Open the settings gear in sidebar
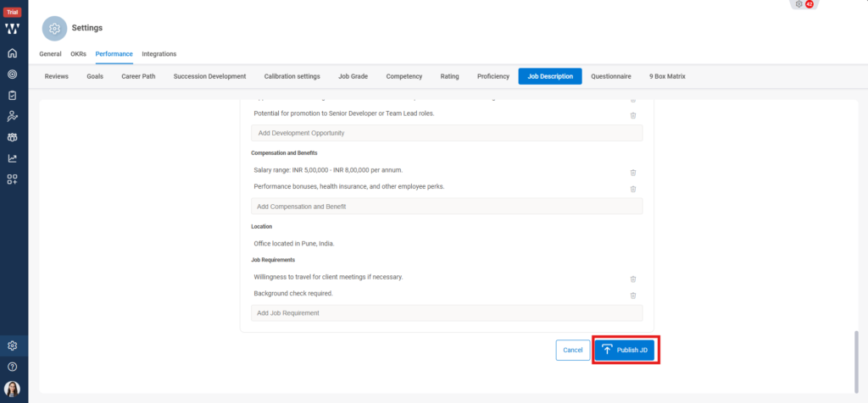 [12, 346]
